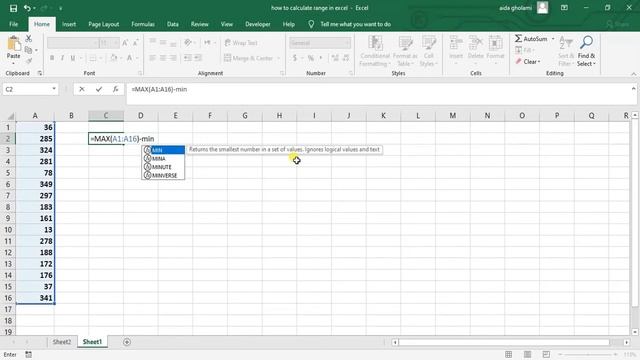Click Format as Table icon
Screen dimensions: 640x360
click(x=405, y=43)
